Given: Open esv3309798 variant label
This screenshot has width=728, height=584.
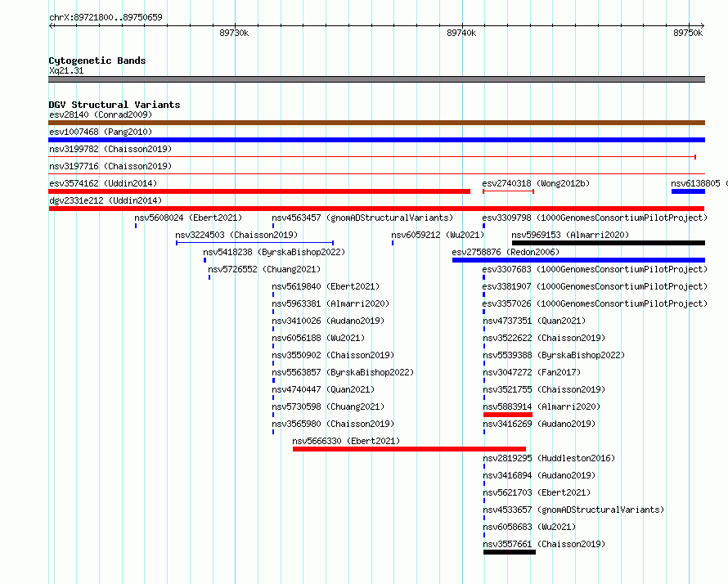Looking at the screenshot, I should pos(595,218).
